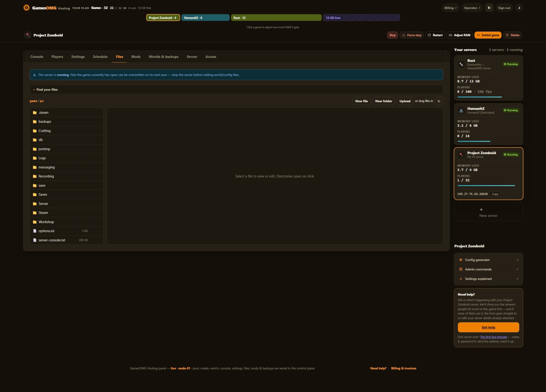This screenshot has width=546, height=392.
Task: Click the plus icon for New server
Action: pyautogui.click(x=481, y=210)
